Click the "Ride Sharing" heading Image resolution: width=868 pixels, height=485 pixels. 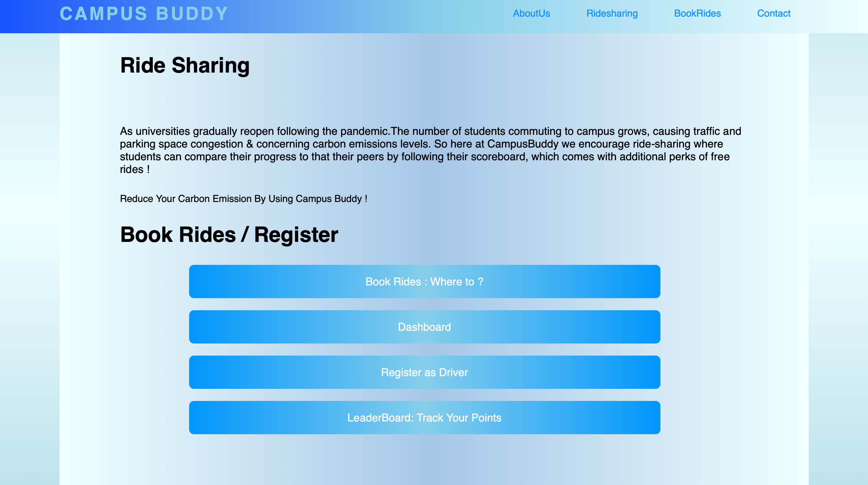pyautogui.click(x=185, y=65)
